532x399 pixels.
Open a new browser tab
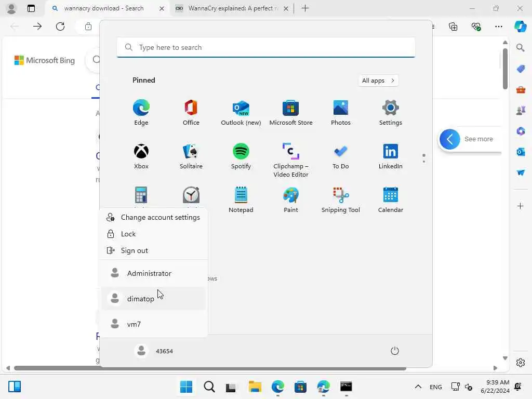pos(305,8)
